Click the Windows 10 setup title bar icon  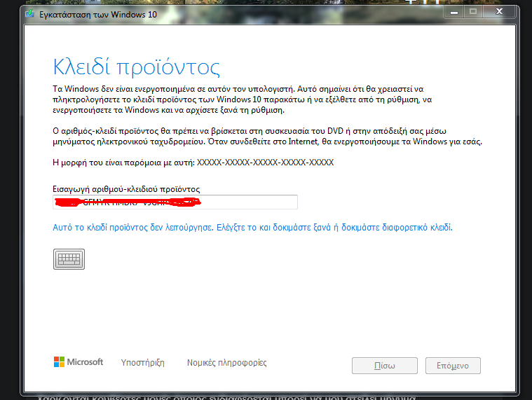tap(30, 14)
